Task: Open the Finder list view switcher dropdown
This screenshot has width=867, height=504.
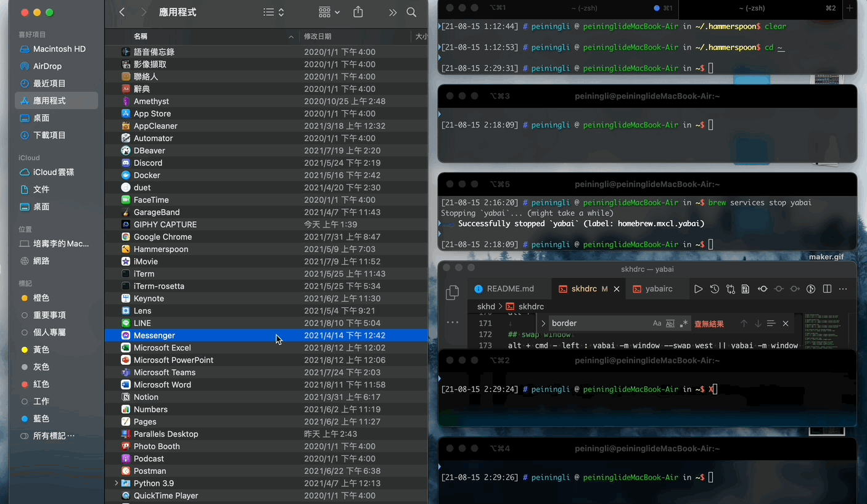Action: click(273, 12)
